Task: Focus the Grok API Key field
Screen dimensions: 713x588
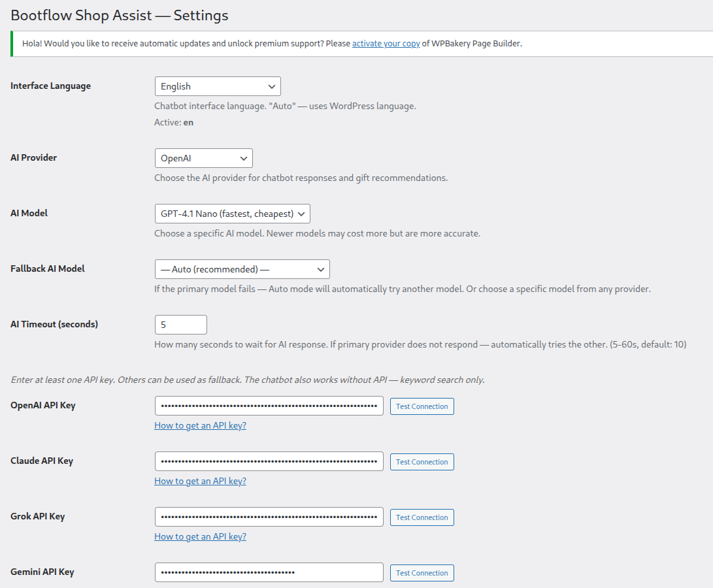Action: pos(269,517)
